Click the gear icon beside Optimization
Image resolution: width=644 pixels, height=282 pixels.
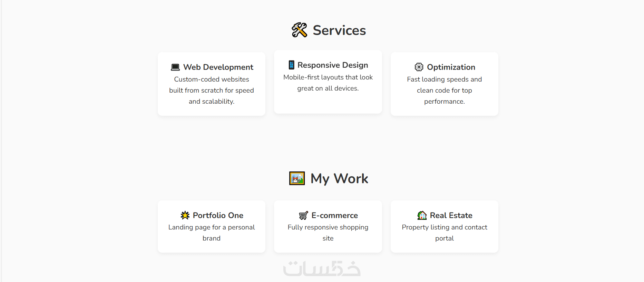pyautogui.click(x=419, y=67)
